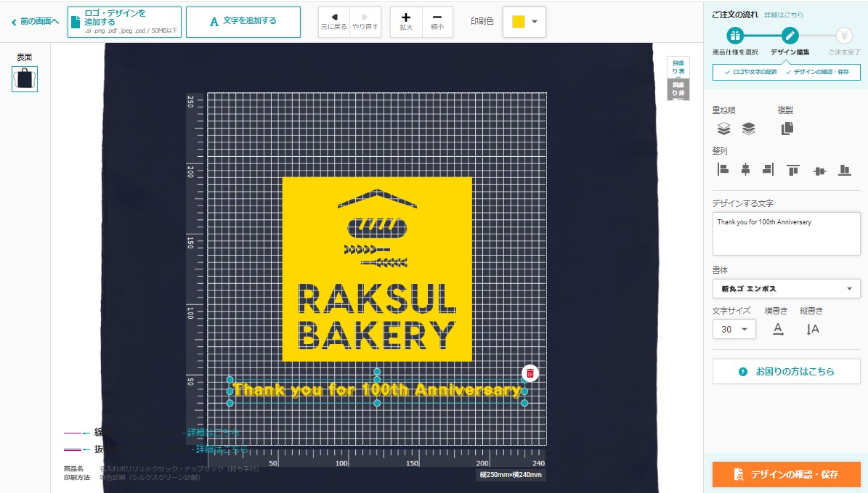Click デザイン編集 pencil step icon
868x493 pixels.
tap(790, 36)
